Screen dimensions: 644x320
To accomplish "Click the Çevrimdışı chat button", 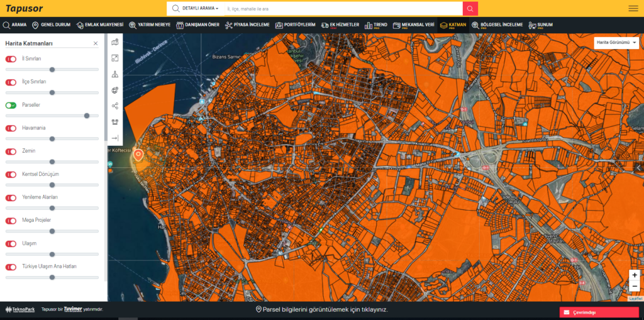I will pyautogui.click(x=599, y=312).
